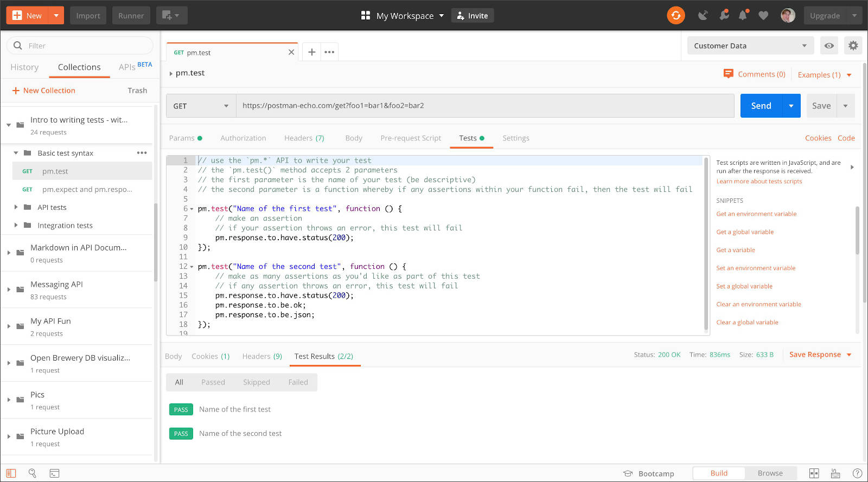Click the environment quick look eye icon
868x482 pixels.
(829, 46)
